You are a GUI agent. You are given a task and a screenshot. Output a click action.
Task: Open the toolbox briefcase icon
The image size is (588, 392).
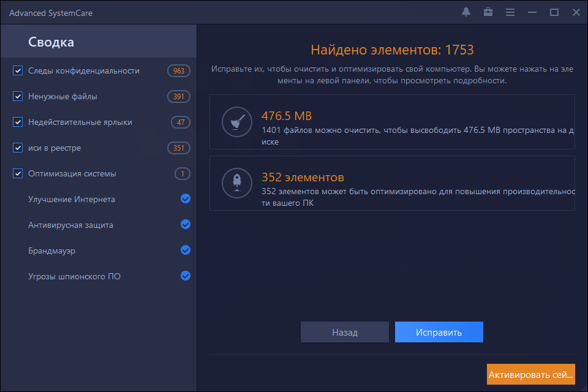(x=488, y=12)
